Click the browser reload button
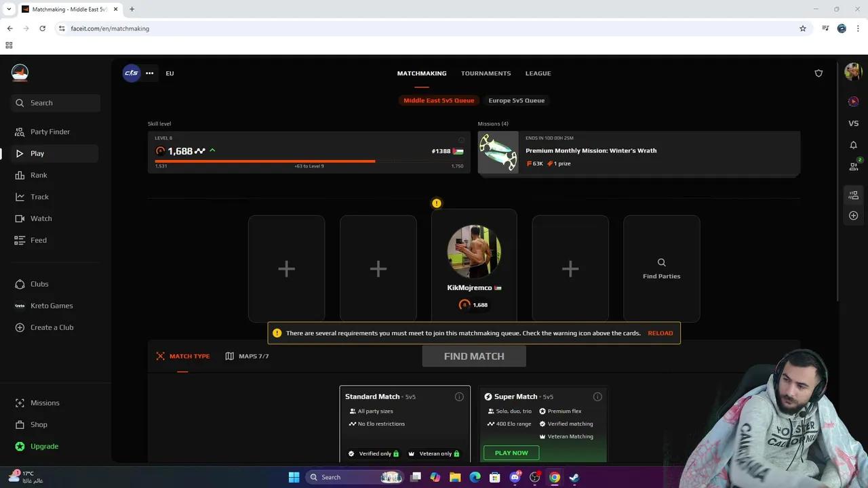The image size is (868, 488). point(42,28)
